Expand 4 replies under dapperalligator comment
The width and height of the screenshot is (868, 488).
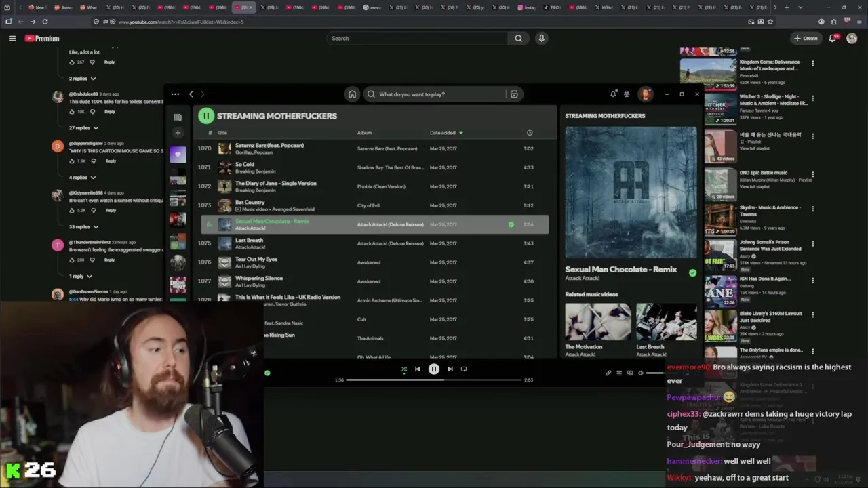point(83,178)
